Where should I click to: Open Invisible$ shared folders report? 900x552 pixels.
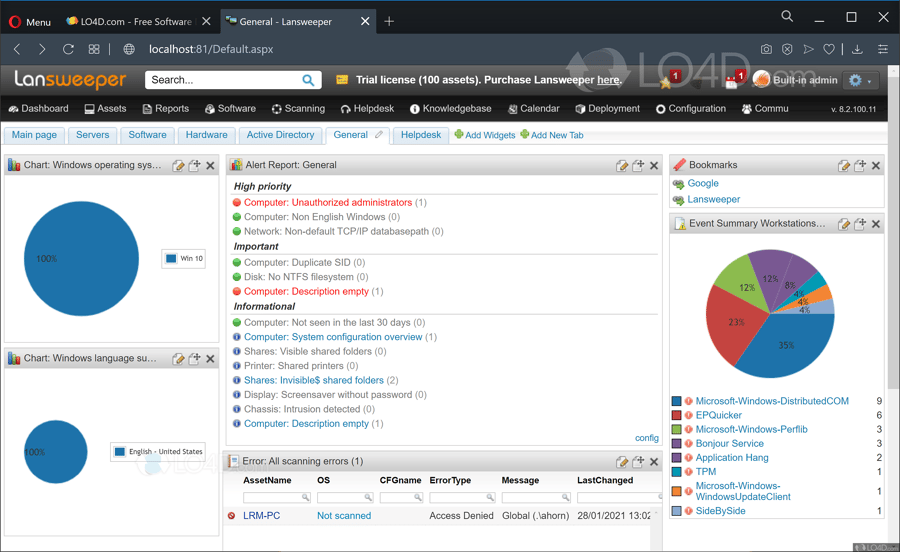(314, 380)
